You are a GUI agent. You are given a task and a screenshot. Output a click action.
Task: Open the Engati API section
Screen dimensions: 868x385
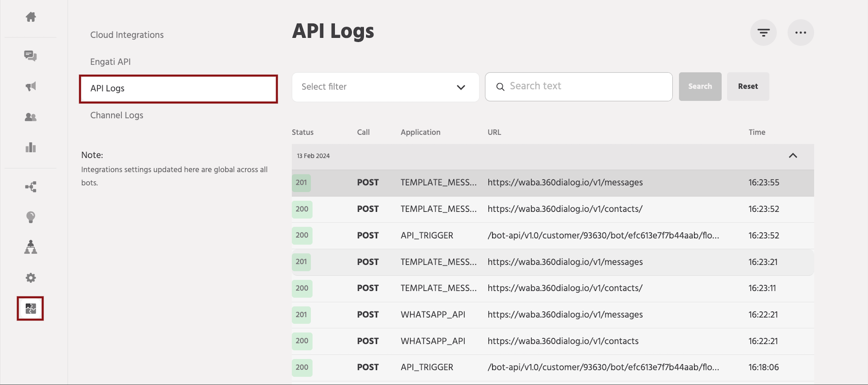click(x=110, y=62)
